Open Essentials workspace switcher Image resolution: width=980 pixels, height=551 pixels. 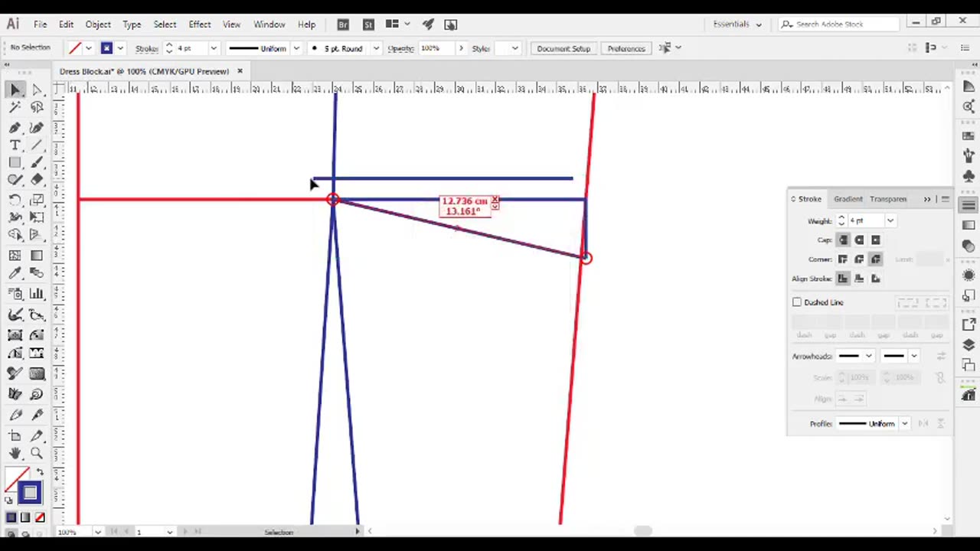737,24
